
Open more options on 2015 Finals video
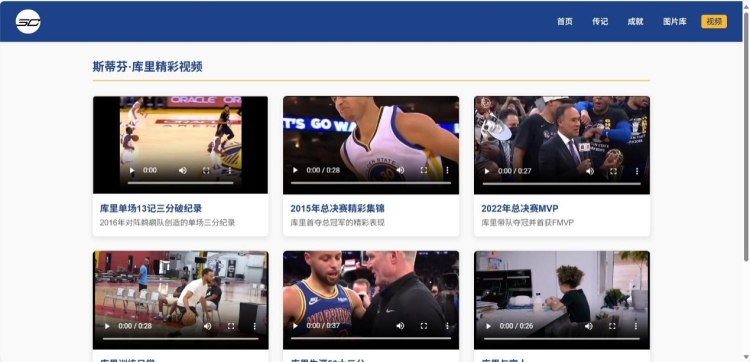click(447, 170)
